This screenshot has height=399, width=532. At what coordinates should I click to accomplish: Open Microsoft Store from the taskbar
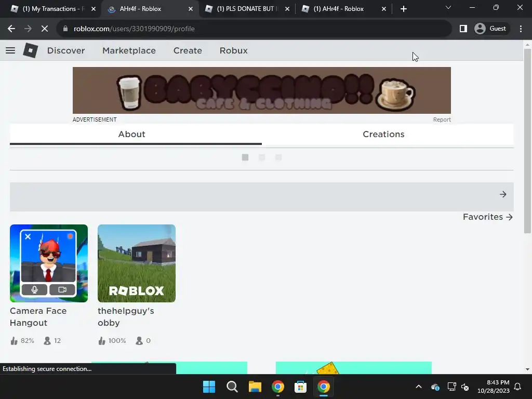(x=301, y=387)
